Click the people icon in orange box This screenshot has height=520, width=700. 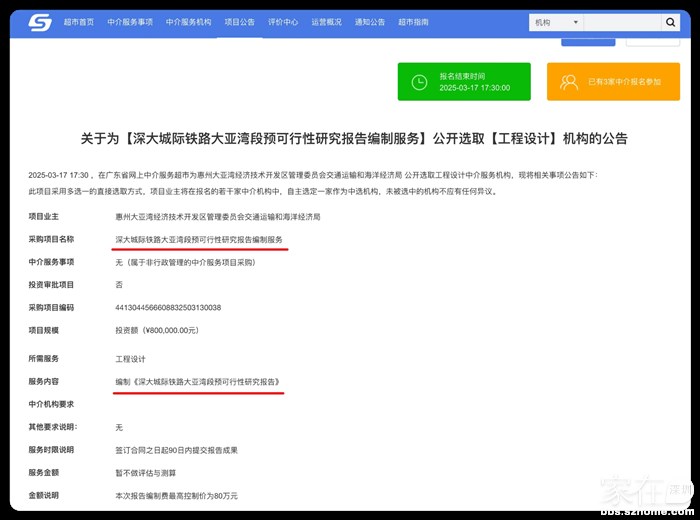[x=569, y=82]
